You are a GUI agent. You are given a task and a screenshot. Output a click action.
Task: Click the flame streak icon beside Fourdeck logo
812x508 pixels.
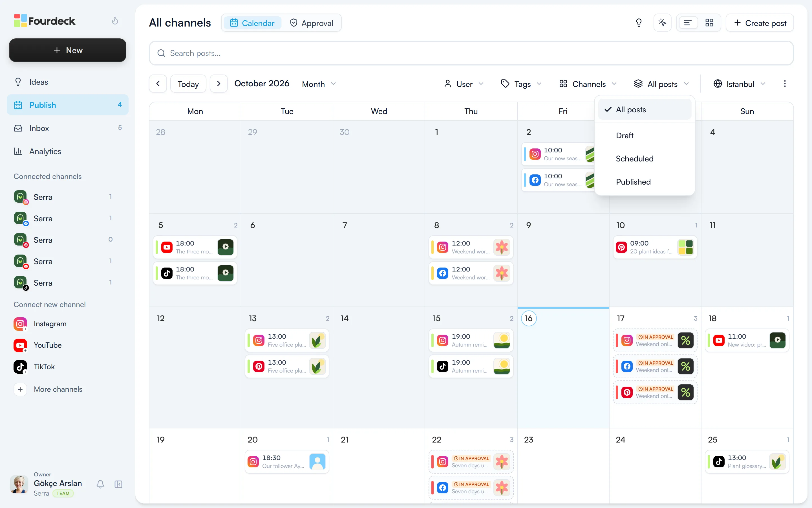click(x=115, y=21)
